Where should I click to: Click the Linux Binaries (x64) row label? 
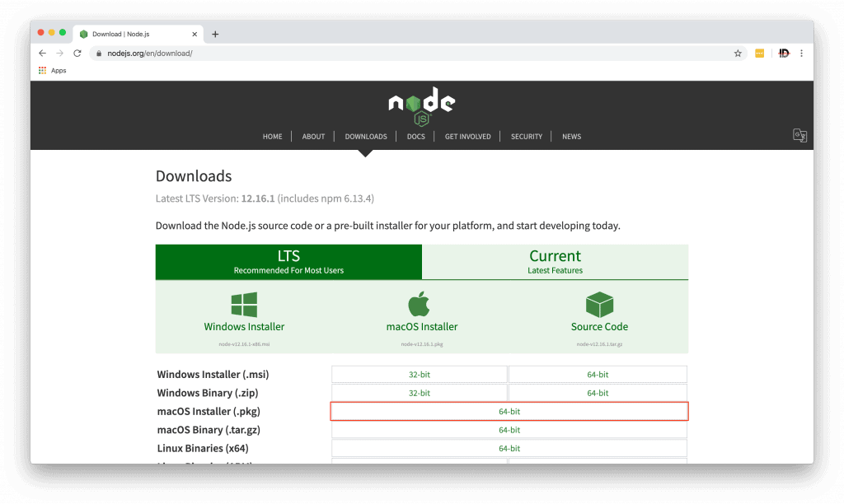tap(203, 448)
